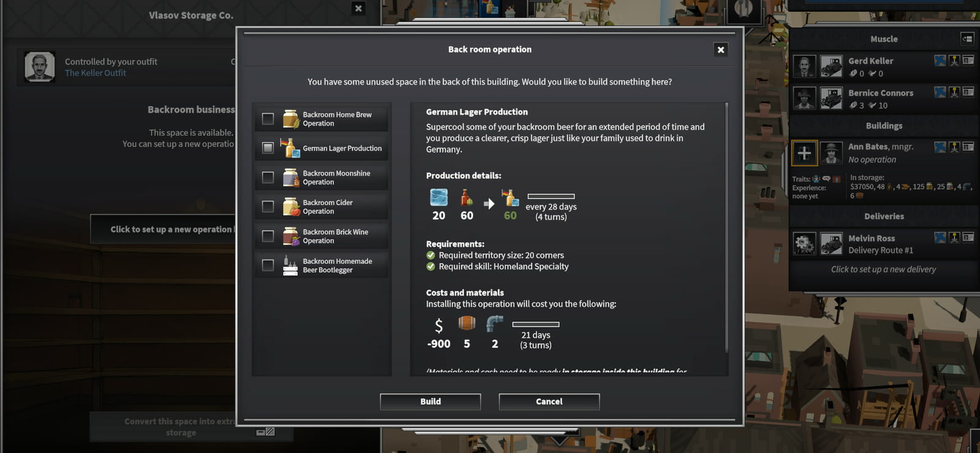Viewport: 980px width, 453px height.
Task: Open Melvin Ross's gear operation icon
Action: [x=804, y=244]
